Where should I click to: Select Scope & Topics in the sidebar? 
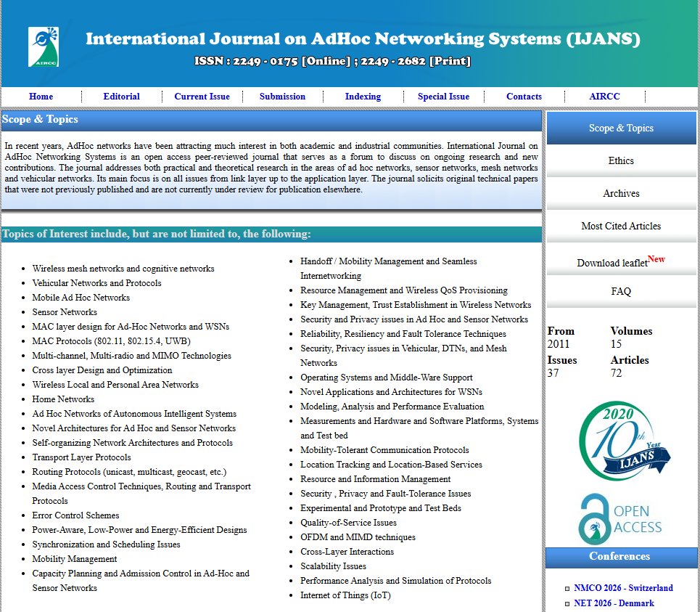(x=620, y=128)
